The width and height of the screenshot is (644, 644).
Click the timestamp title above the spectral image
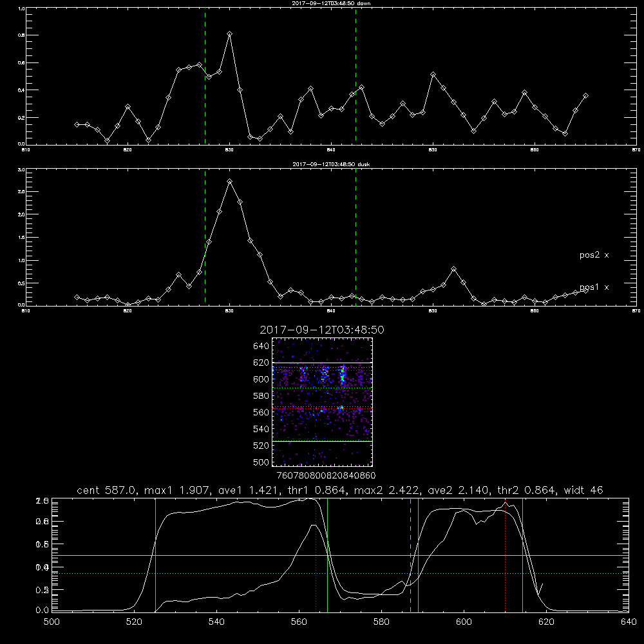tap(321, 330)
